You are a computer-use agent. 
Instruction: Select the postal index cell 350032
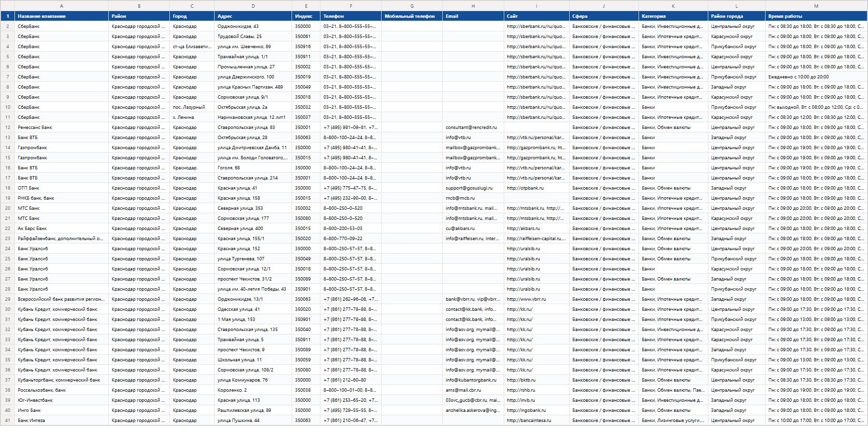coord(306,107)
